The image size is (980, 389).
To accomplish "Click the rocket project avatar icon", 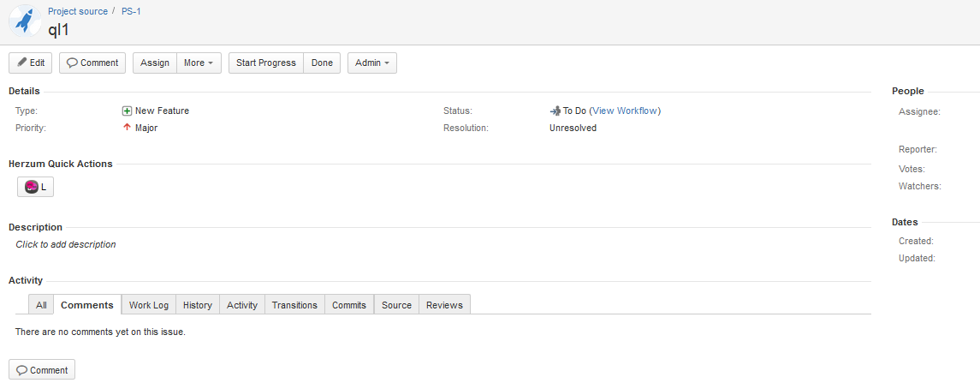I will click(x=25, y=21).
